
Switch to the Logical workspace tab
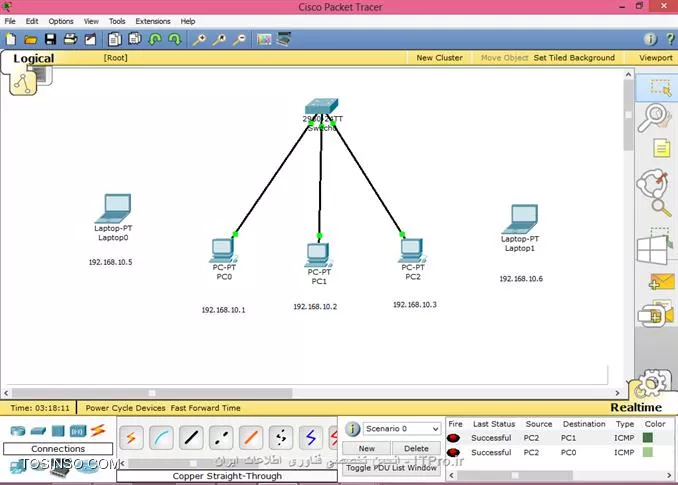(34, 58)
